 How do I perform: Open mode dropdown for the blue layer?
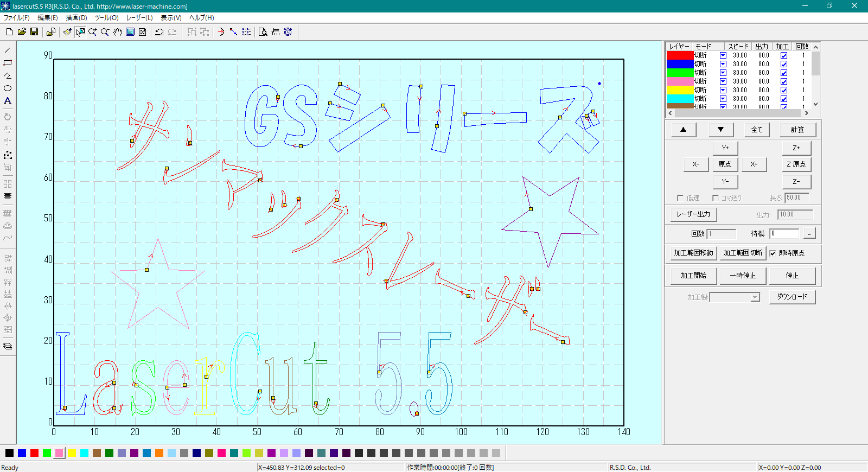[x=723, y=64]
